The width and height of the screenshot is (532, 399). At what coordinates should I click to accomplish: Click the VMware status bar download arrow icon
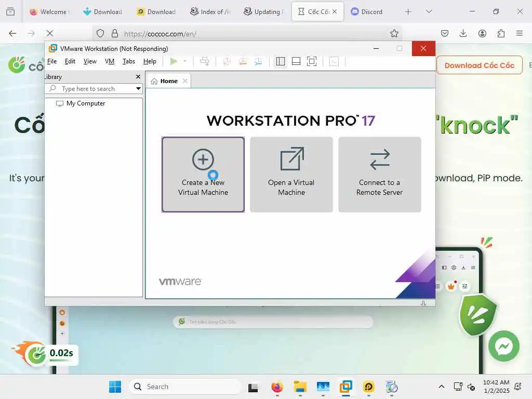(x=423, y=303)
